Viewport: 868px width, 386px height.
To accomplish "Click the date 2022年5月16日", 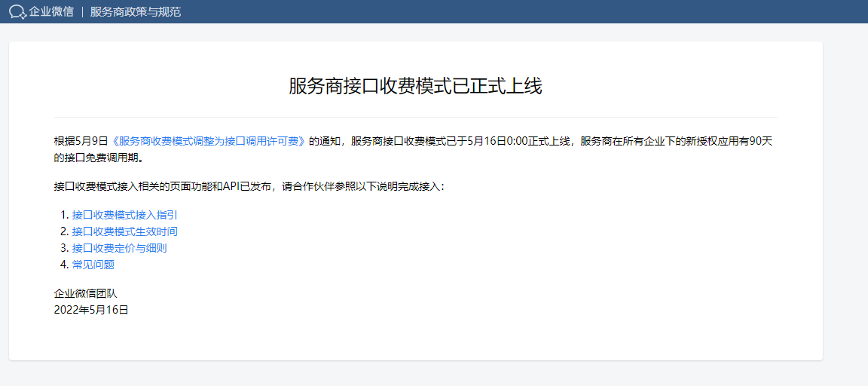I will [x=91, y=310].
